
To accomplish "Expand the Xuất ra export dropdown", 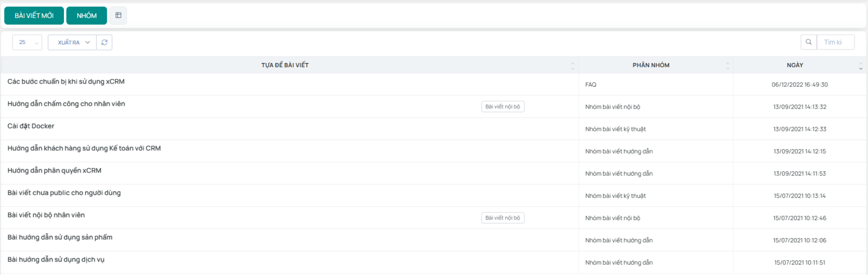I will 72,42.
